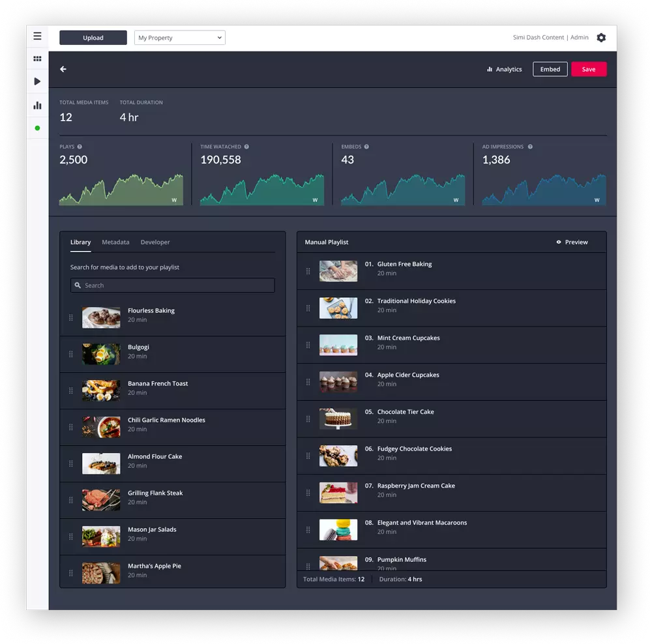Show help for Embeds metric
This screenshot has height=644, width=650.
366,147
